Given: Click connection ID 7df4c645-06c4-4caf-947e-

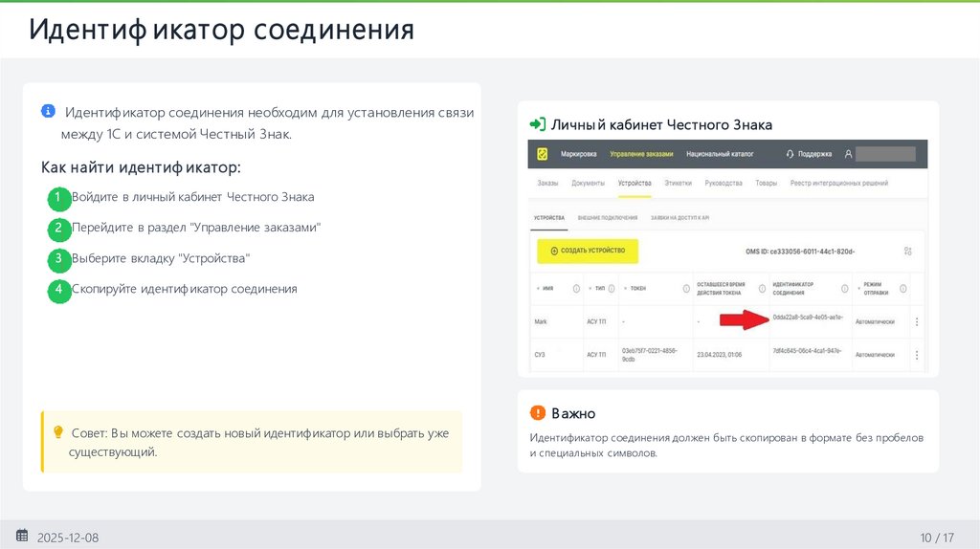Looking at the screenshot, I should click(x=808, y=350).
